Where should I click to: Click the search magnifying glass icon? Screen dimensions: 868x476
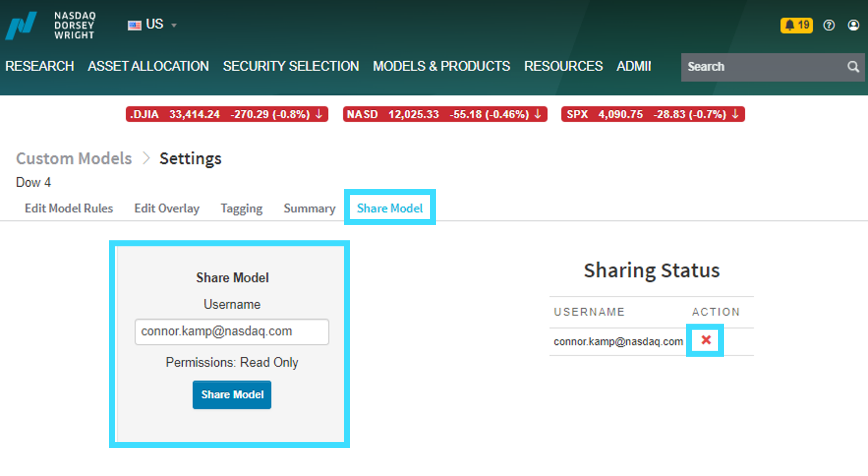click(853, 67)
